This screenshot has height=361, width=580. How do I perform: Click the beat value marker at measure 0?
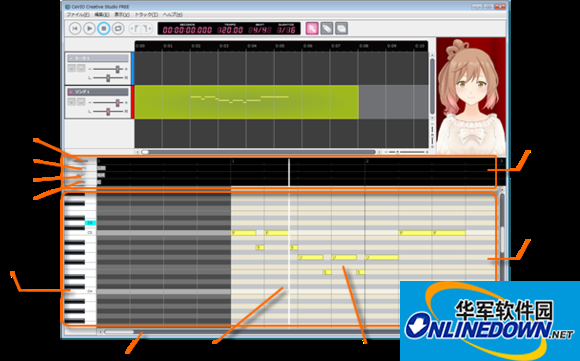(x=101, y=175)
